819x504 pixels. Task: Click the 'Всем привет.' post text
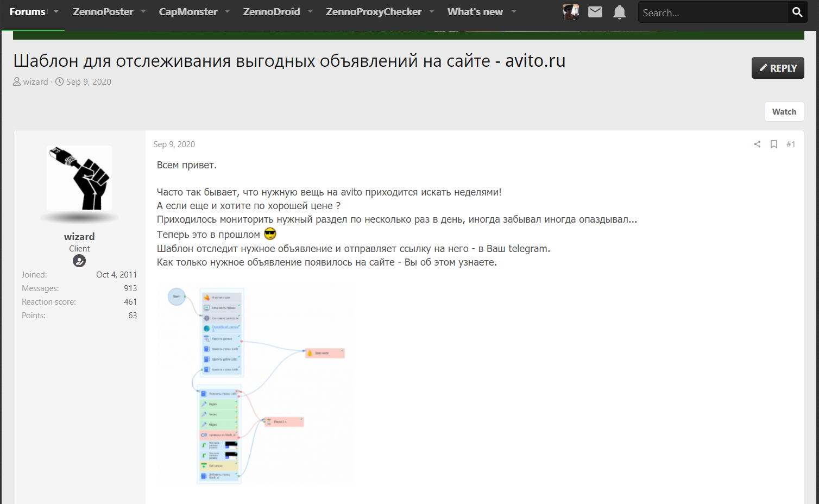[187, 165]
